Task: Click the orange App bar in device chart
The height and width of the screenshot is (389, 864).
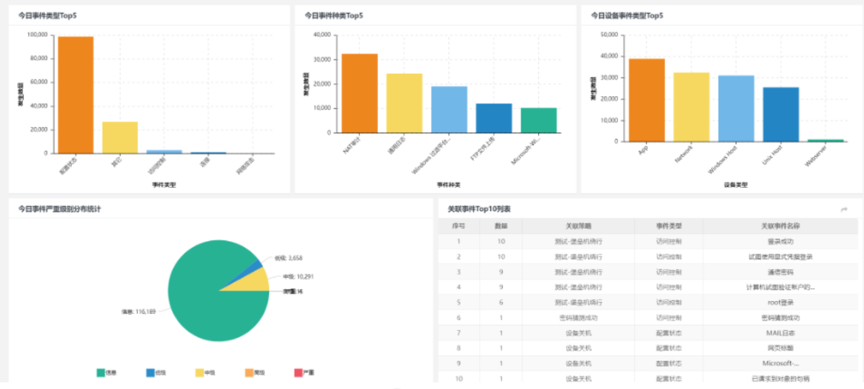Action: click(646, 100)
